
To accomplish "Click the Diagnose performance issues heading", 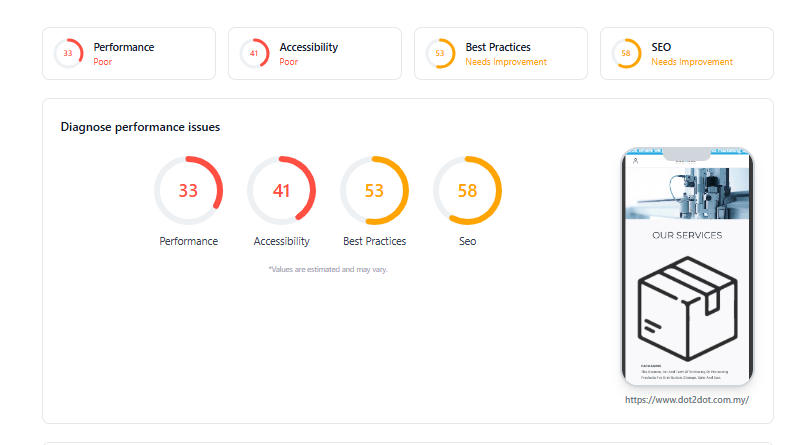I will point(140,127).
